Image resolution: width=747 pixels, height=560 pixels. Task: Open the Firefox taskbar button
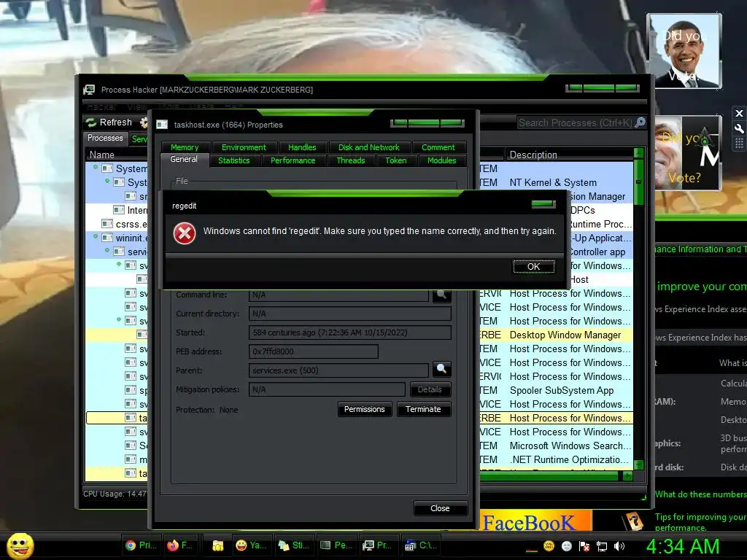[181, 545]
